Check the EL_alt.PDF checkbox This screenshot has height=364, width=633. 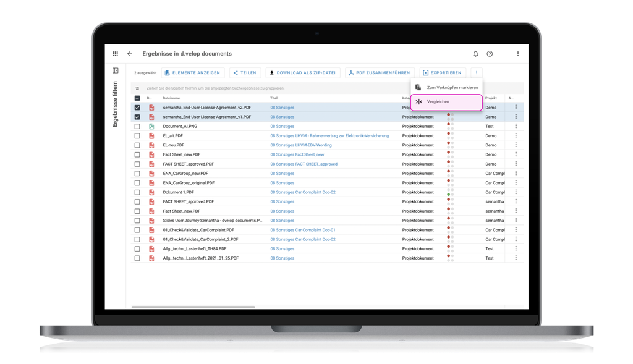pyautogui.click(x=137, y=135)
